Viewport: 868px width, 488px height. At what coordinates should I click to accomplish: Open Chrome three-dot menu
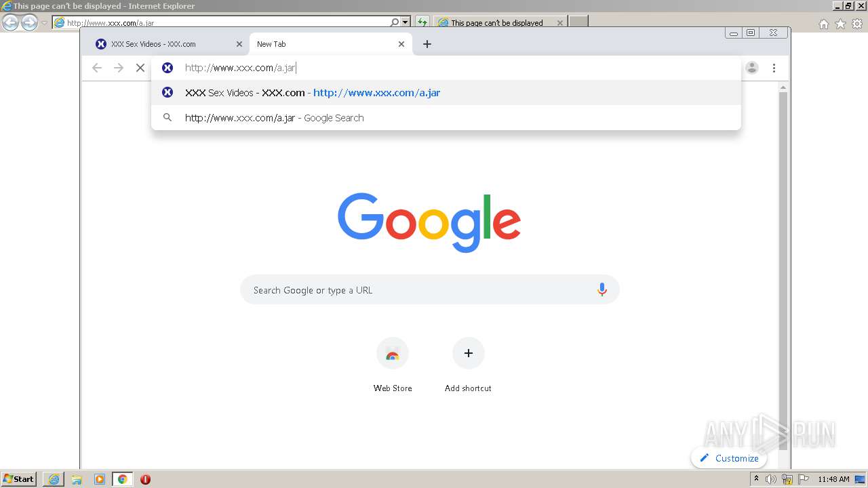tap(774, 68)
